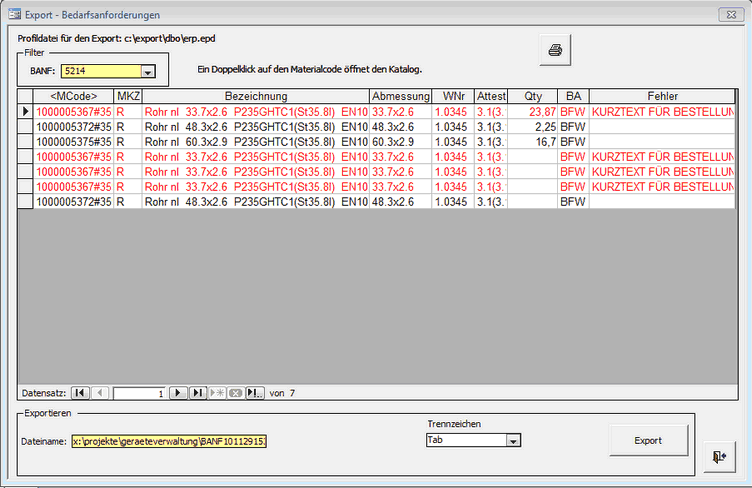
Task: Click the Export button
Action: click(648, 439)
